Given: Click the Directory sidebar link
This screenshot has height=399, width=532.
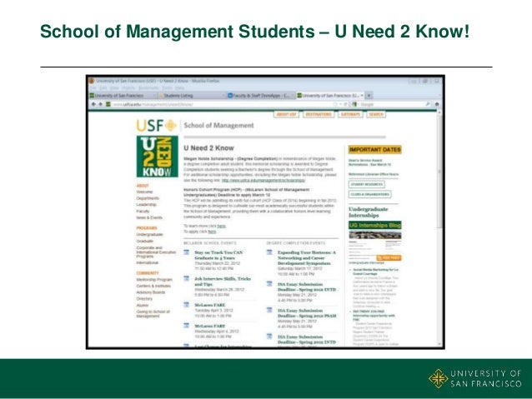Looking at the screenshot, I should [144, 299].
